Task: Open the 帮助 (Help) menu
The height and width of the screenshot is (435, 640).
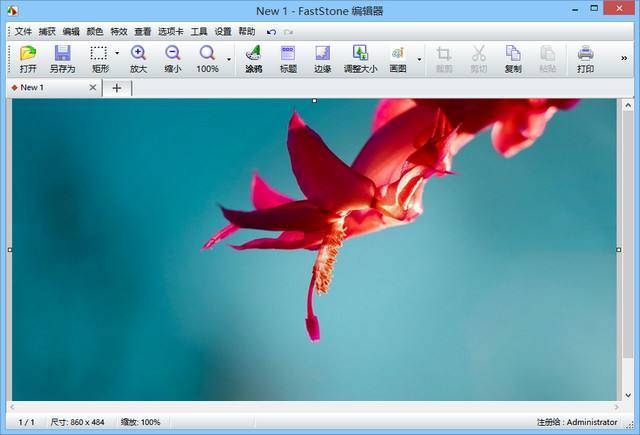Action: click(247, 31)
